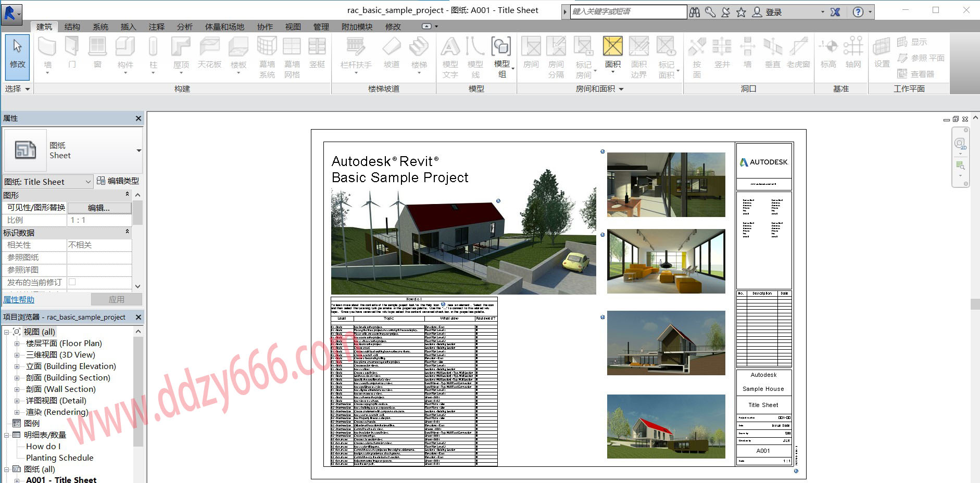
Task: Select the 幕墙系统 (Curtain System) tool
Action: (267, 57)
